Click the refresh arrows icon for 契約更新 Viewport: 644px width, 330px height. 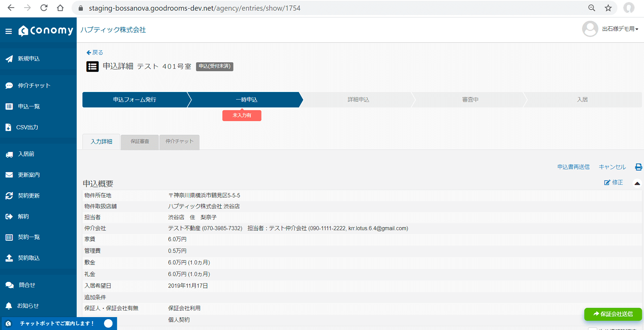(x=9, y=196)
